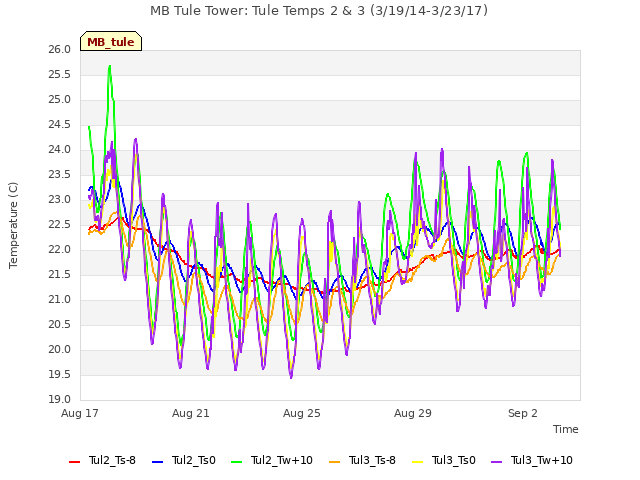
Task: Click the Aug 25 x-axis tick label
Action: click(x=302, y=413)
